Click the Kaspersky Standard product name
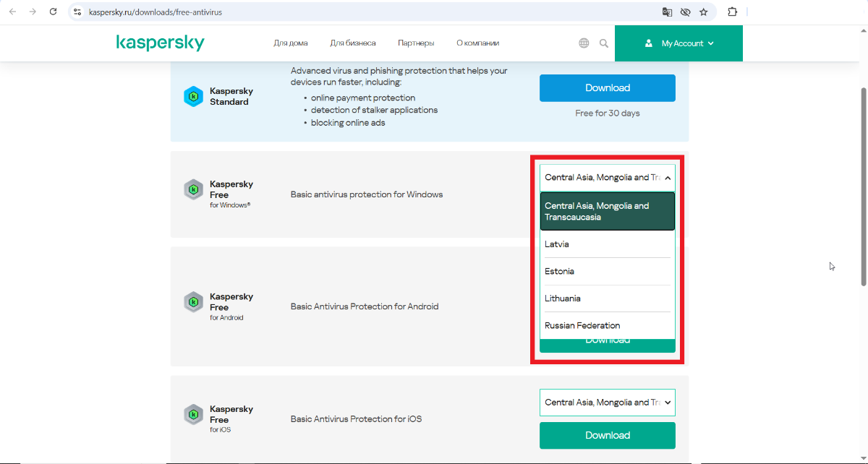Image resolution: width=868 pixels, height=464 pixels. point(231,96)
